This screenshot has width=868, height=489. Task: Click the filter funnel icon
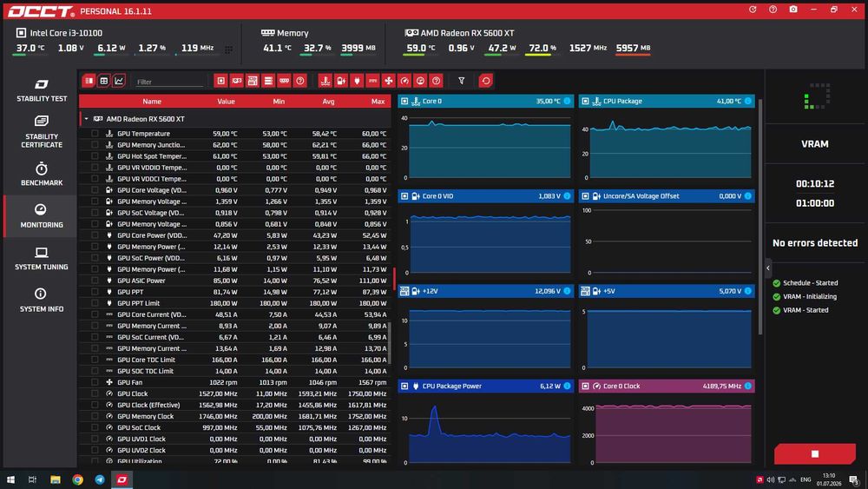(x=461, y=81)
